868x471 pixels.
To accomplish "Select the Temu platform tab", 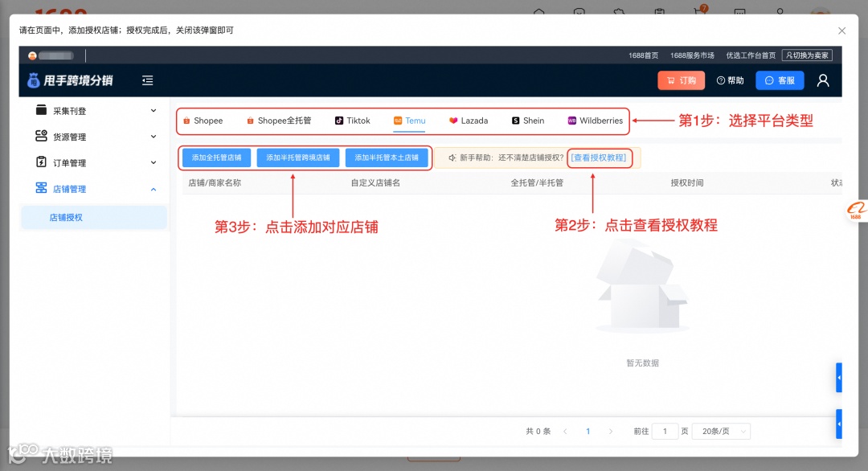I will [410, 121].
